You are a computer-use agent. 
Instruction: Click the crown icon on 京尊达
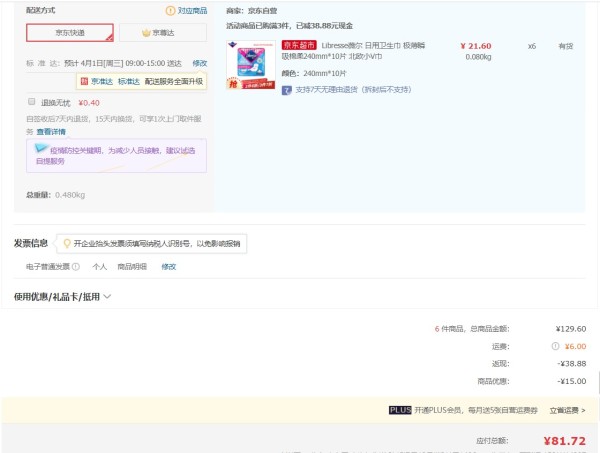click(x=146, y=33)
